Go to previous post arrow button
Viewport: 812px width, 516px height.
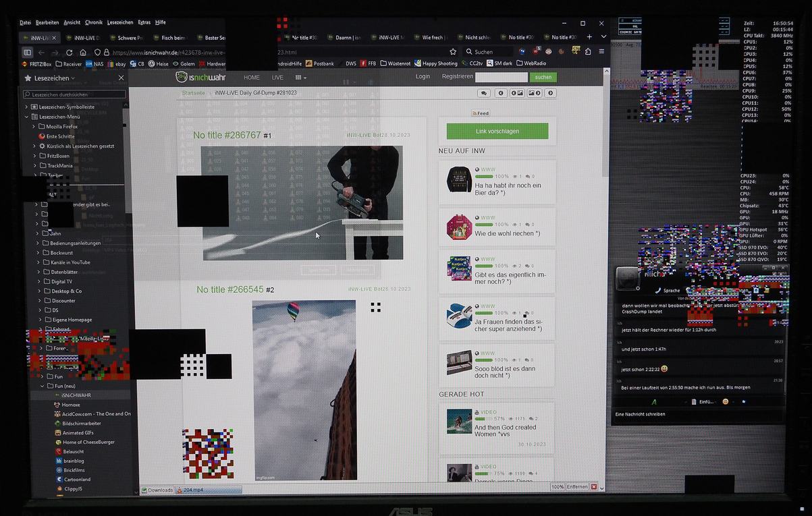tap(501, 93)
